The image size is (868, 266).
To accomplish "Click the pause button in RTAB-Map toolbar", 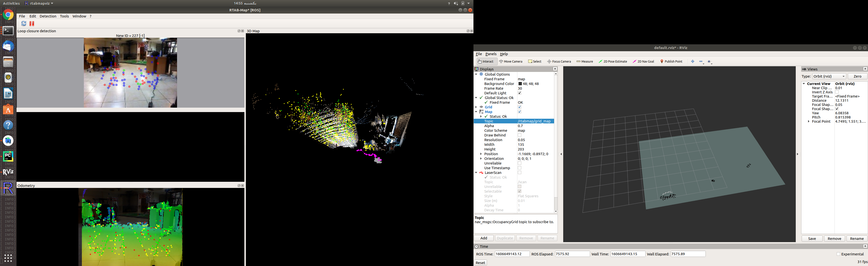I will coord(32,24).
